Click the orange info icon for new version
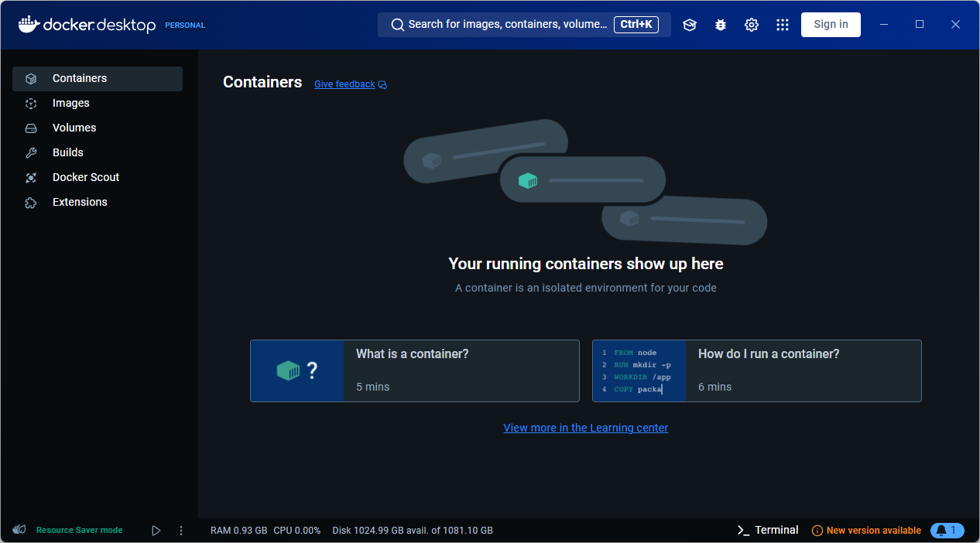The width and height of the screenshot is (980, 543). pyautogui.click(x=817, y=531)
